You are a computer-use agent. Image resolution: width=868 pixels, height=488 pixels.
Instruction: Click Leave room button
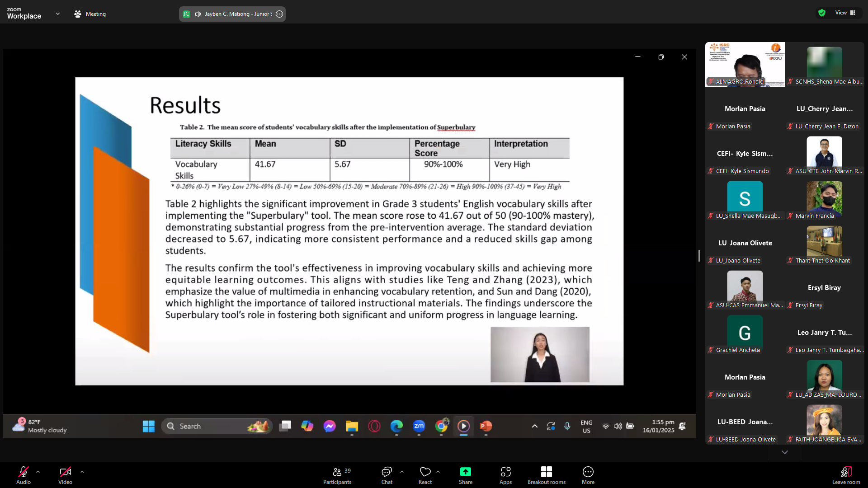coord(846,475)
